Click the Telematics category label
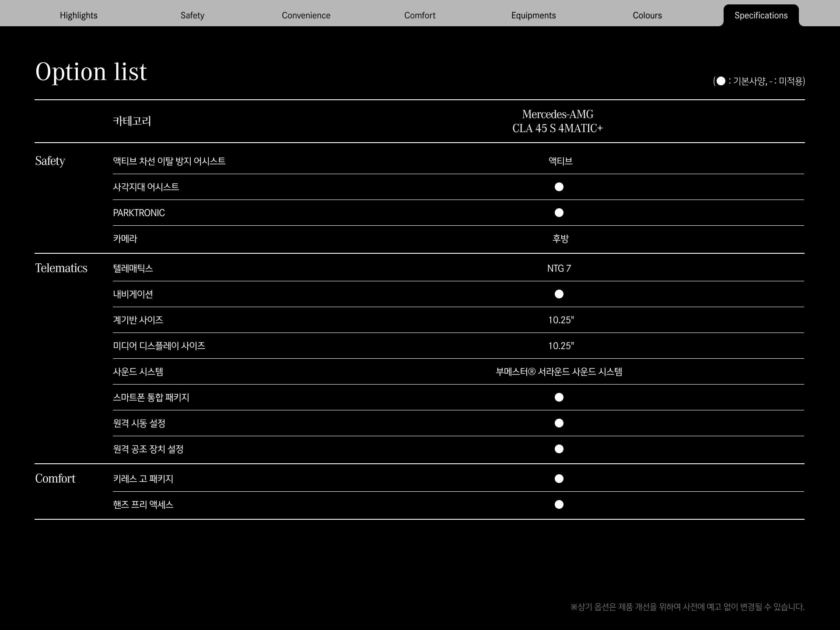 click(x=61, y=268)
